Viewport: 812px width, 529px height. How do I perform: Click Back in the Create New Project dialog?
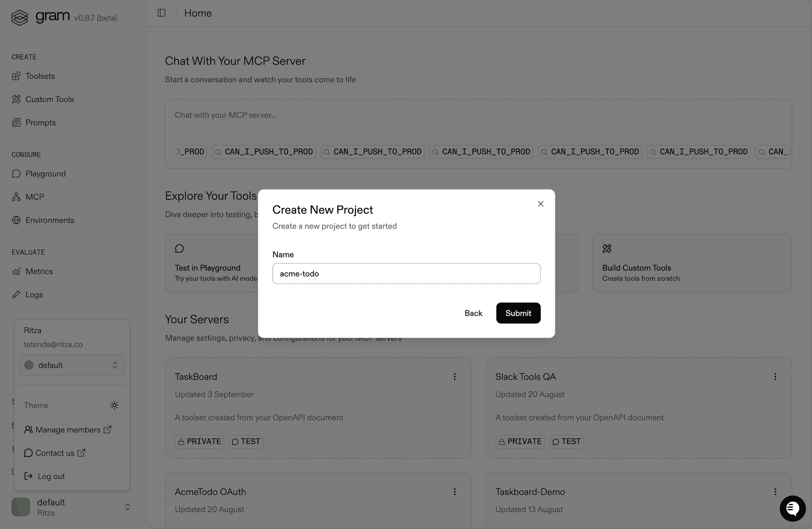[x=473, y=313]
